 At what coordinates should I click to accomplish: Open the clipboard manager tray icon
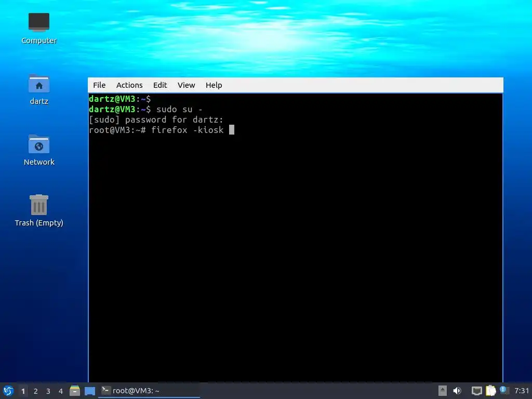tap(490, 391)
